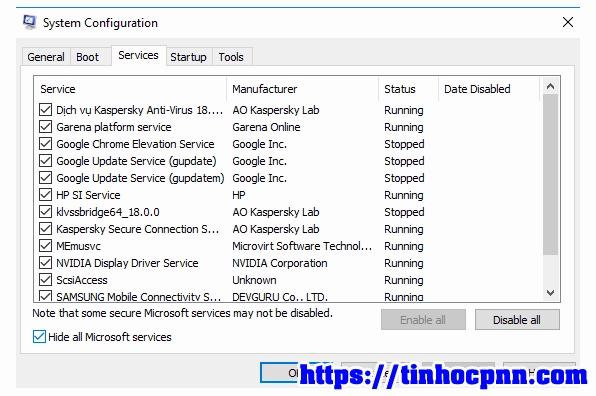Sort list by Service column header
This screenshot has width=596, height=396.
tap(131, 89)
